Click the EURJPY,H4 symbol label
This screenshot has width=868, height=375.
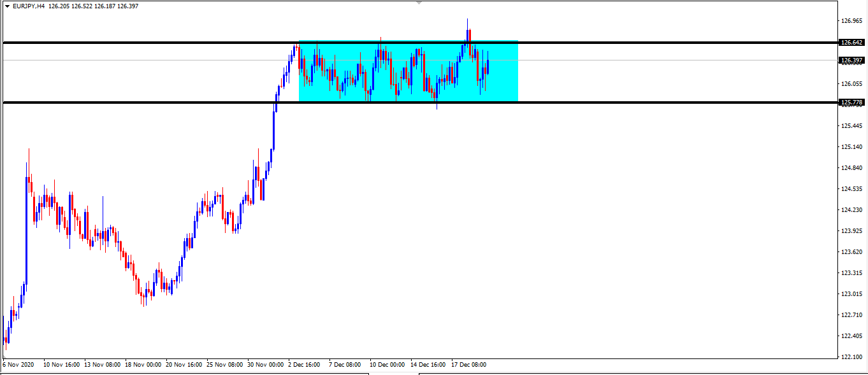pos(28,6)
